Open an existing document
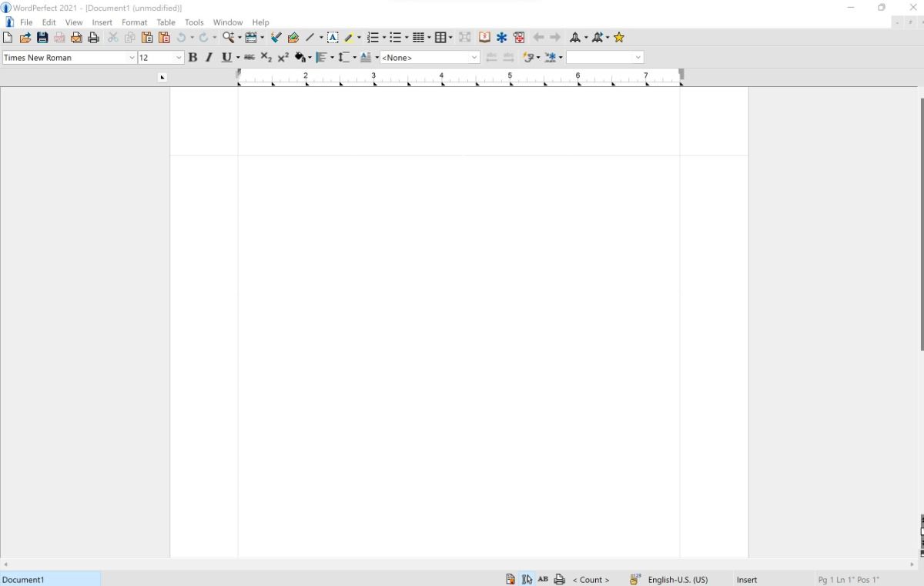924x586 pixels. pyautogui.click(x=25, y=37)
